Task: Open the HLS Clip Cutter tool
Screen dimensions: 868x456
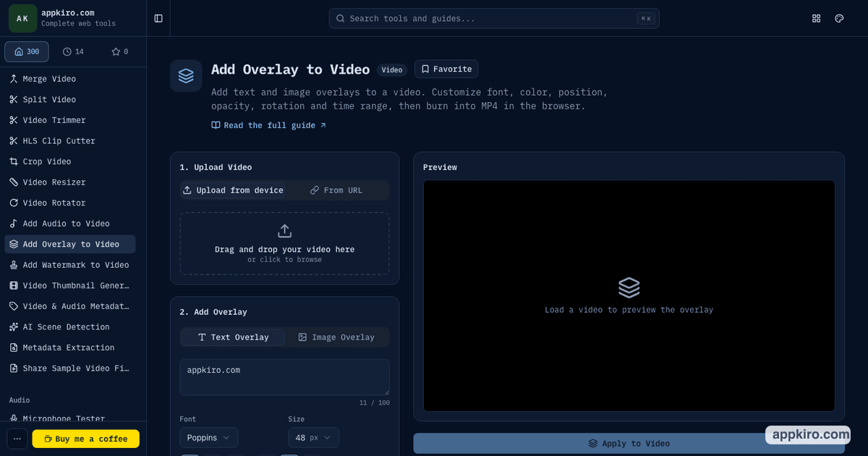Action: tap(69, 140)
